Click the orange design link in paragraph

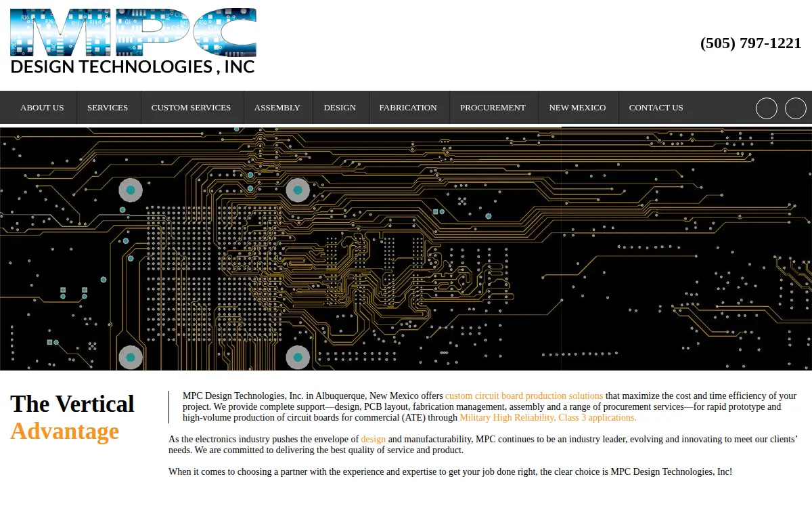[374, 439]
